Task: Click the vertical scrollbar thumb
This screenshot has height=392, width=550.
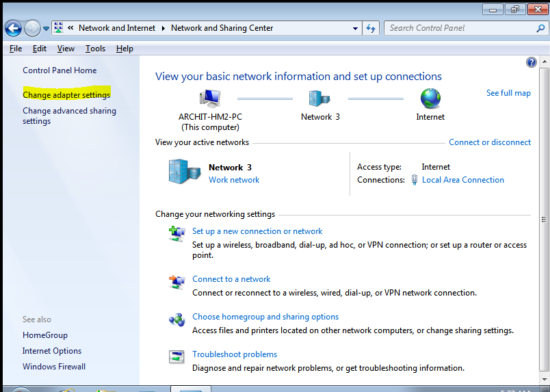Action: [x=544, y=220]
